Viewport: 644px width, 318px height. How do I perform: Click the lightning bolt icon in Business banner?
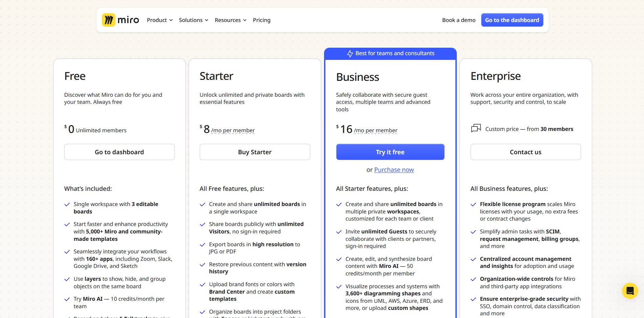click(350, 53)
